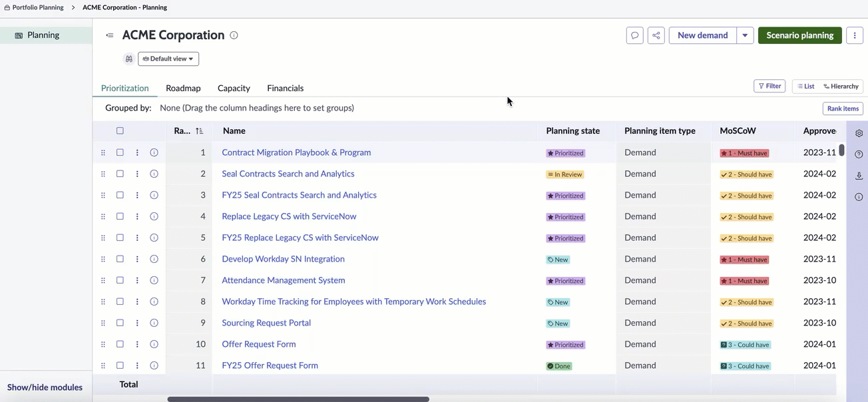
Task: Click the info icon beside ACME Corporation
Action: click(234, 35)
